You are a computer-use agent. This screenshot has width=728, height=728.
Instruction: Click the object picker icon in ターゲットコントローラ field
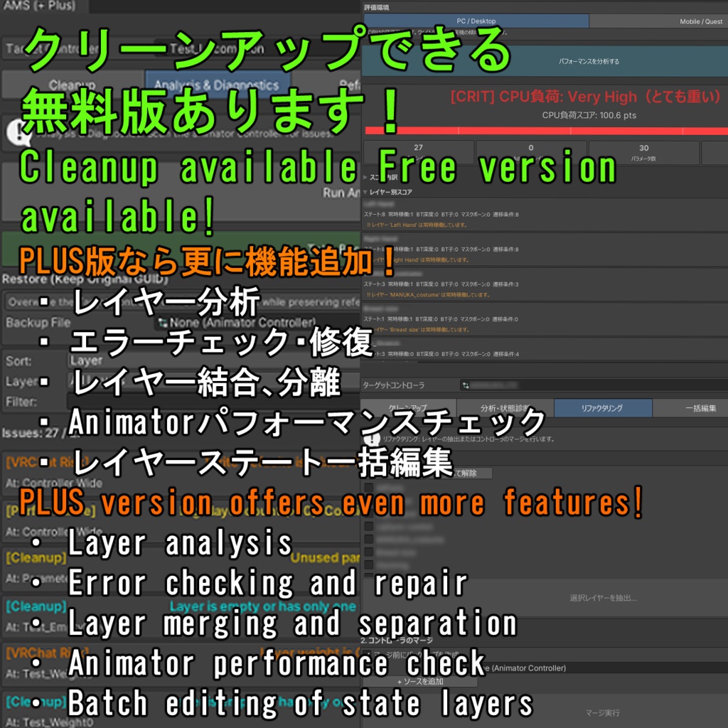coord(722,385)
